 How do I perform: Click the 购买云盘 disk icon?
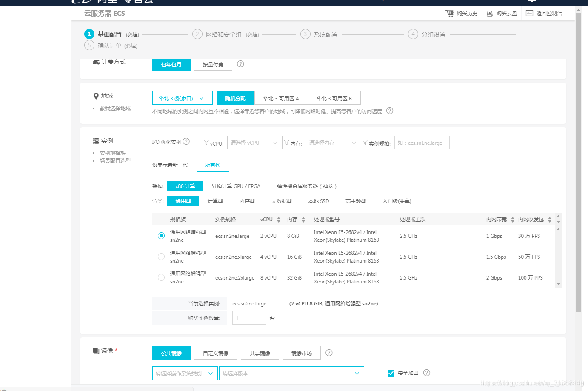coord(490,14)
